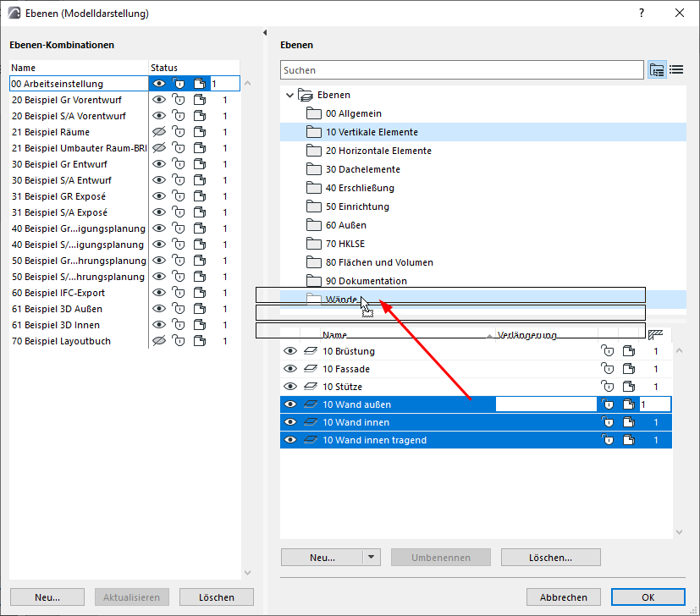Click lock icon of layer 10 Wand innen
700x616 pixels.
tap(607, 422)
